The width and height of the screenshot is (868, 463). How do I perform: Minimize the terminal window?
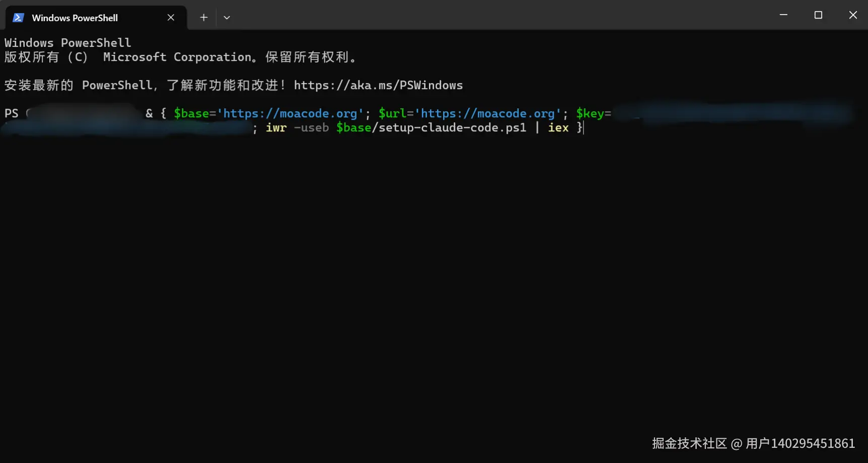click(783, 15)
